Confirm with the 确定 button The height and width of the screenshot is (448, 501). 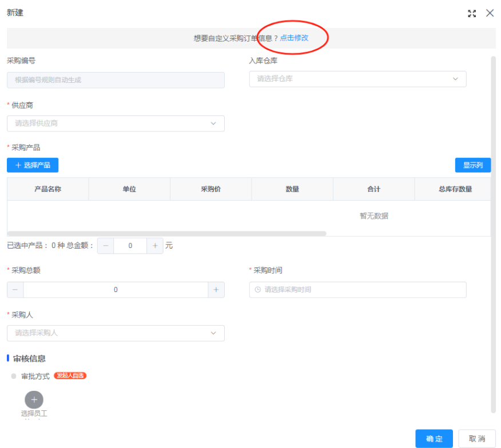point(434,439)
